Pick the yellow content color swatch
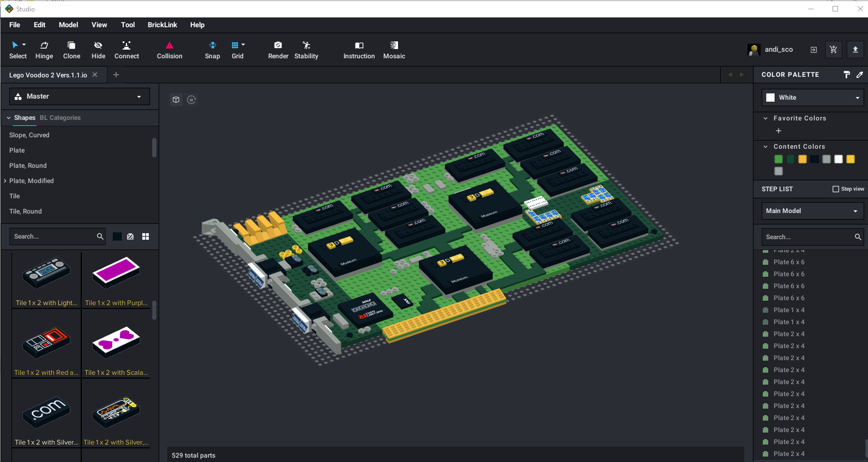 pos(851,159)
